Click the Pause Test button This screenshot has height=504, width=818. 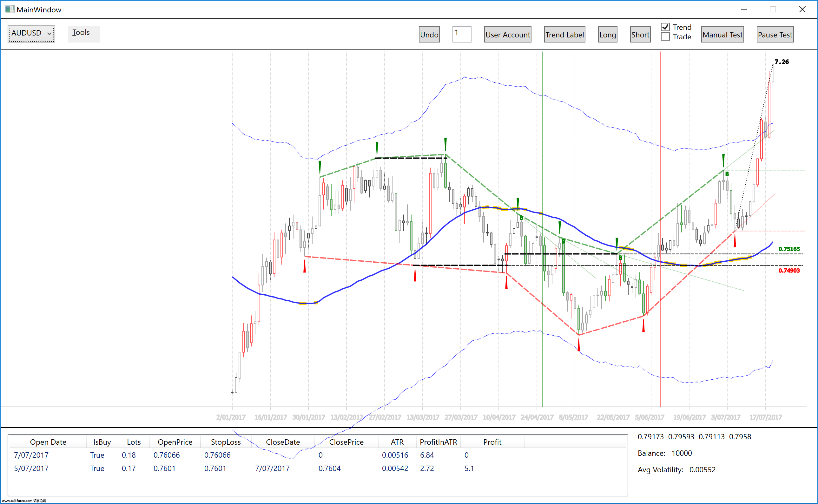click(775, 34)
